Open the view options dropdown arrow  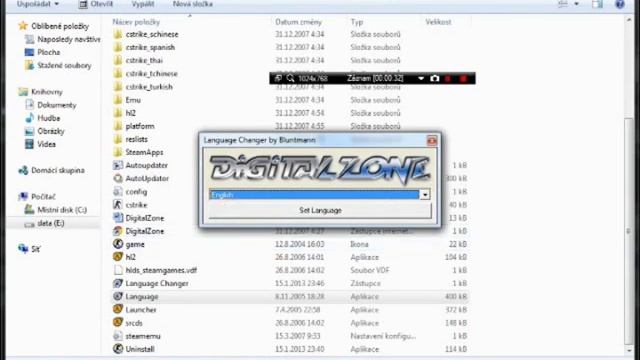[x=576, y=4]
